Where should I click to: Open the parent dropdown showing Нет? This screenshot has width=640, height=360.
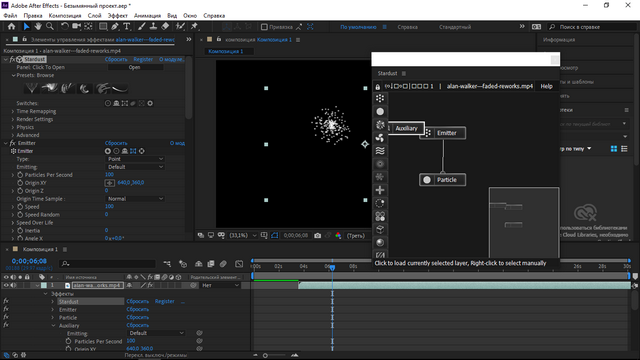pos(220,285)
